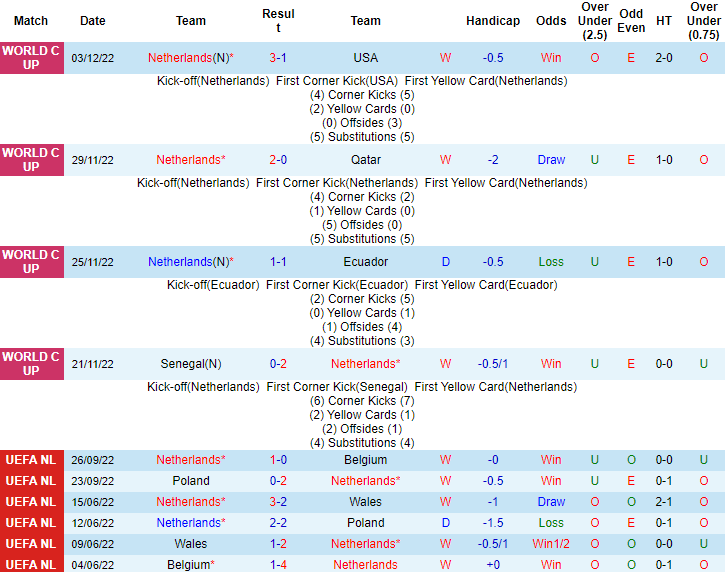Select the Over Under (2.5) header
Image resolution: width=727 pixels, height=572 pixels.
coord(595,21)
